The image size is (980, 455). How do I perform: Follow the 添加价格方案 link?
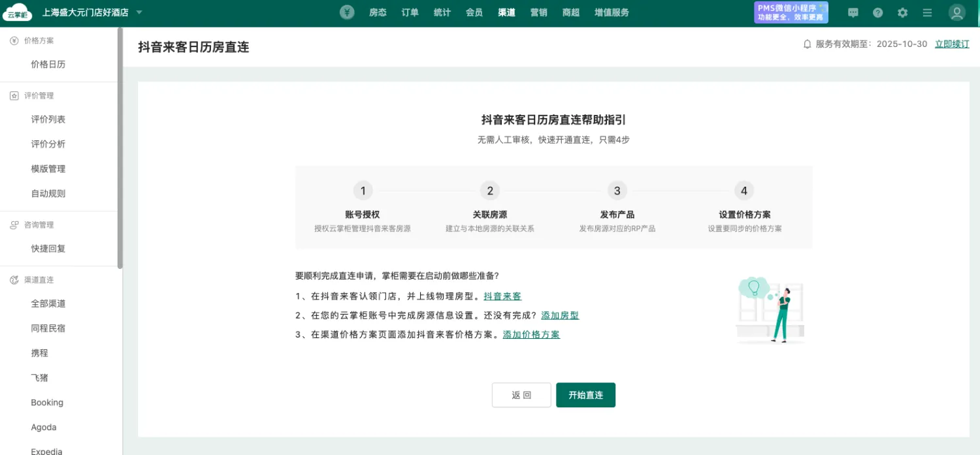point(531,335)
